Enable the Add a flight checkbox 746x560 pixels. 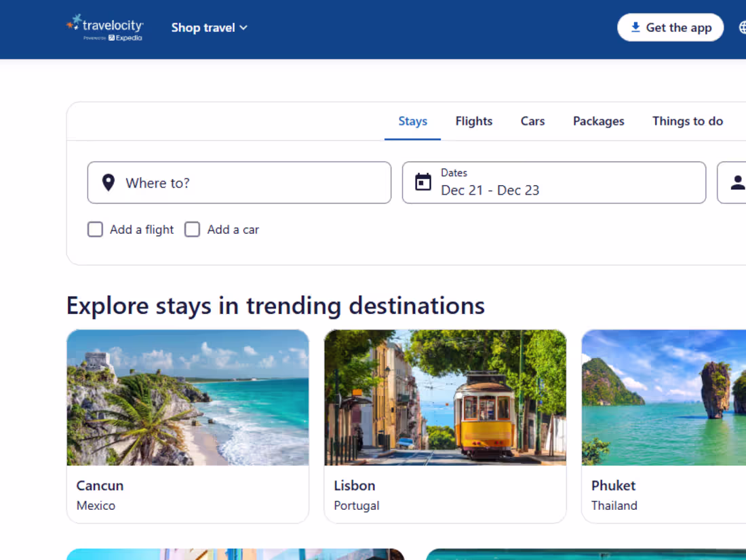(x=95, y=229)
